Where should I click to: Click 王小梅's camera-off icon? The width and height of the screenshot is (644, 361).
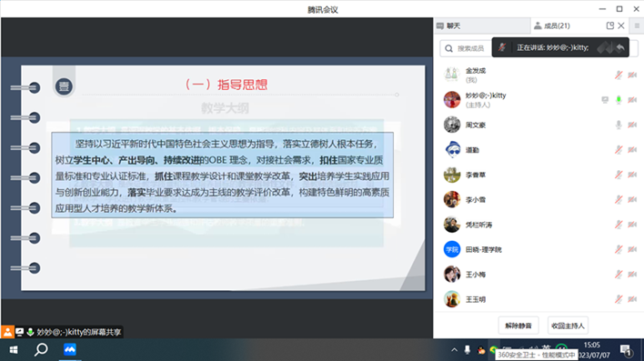[632, 275]
